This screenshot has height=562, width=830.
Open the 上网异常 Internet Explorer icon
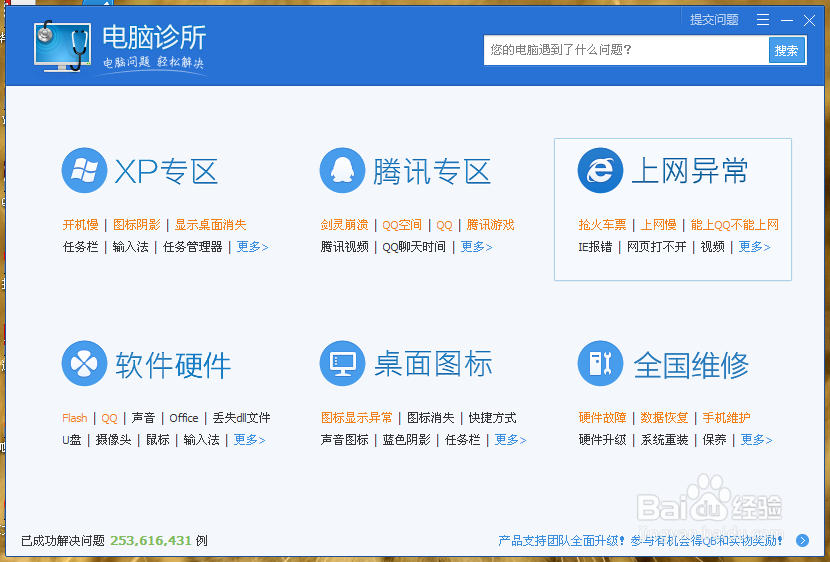tap(600, 170)
